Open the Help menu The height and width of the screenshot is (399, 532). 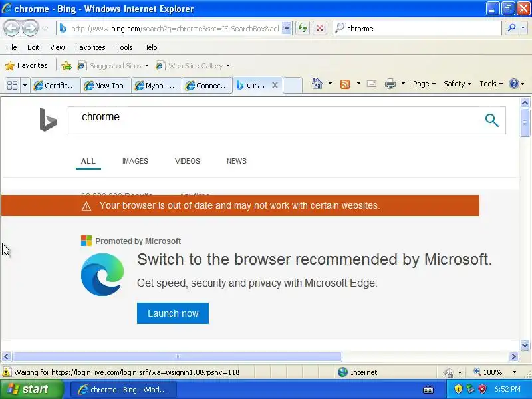pos(150,47)
